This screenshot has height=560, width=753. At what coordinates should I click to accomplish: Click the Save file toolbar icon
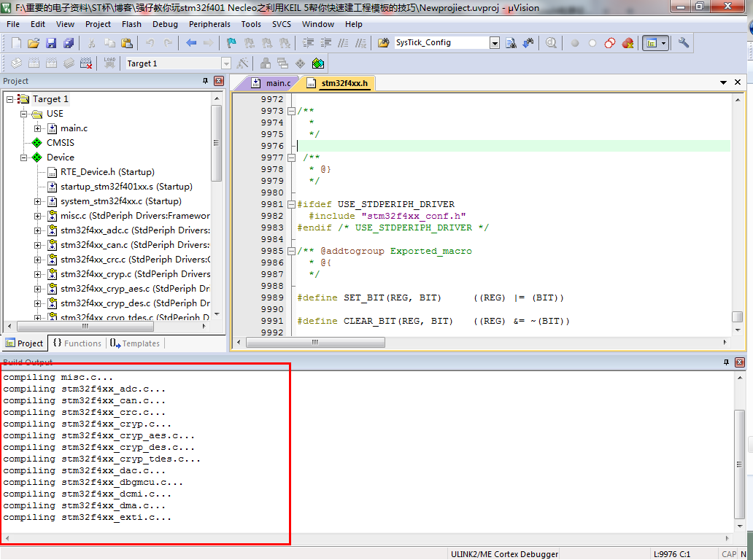click(51, 43)
